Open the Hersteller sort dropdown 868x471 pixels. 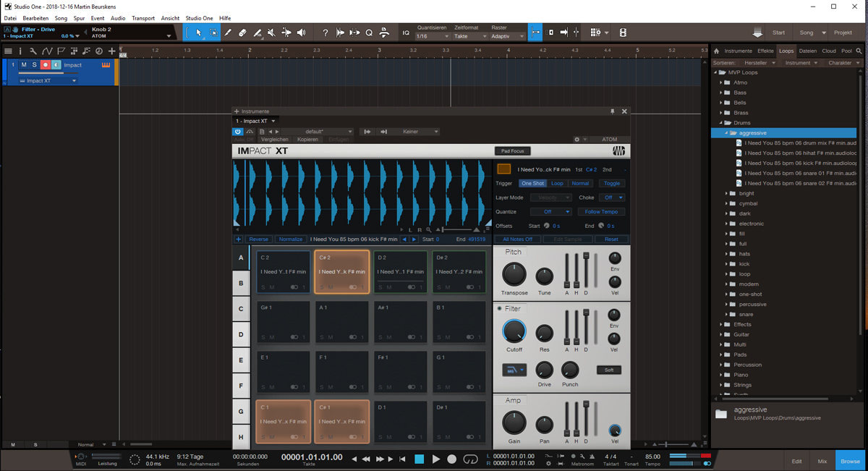pos(759,63)
